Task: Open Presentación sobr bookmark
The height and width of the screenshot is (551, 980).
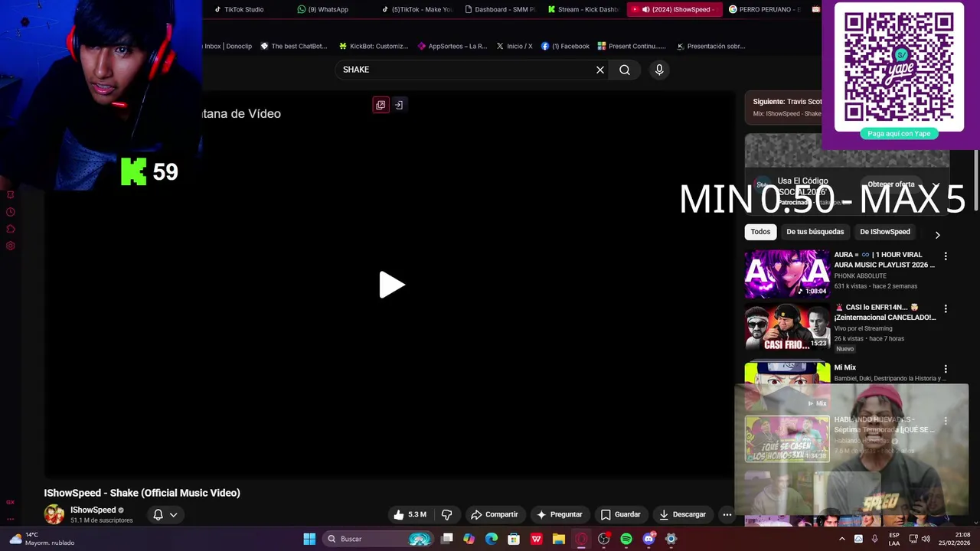Action: tap(710, 46)
